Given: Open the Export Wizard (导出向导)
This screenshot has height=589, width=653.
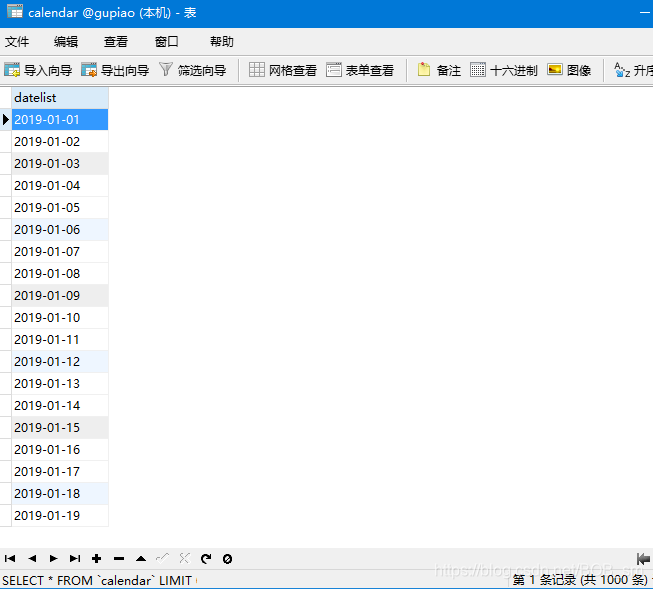Looking at the screenshot, I should click(x=115, y=70).
